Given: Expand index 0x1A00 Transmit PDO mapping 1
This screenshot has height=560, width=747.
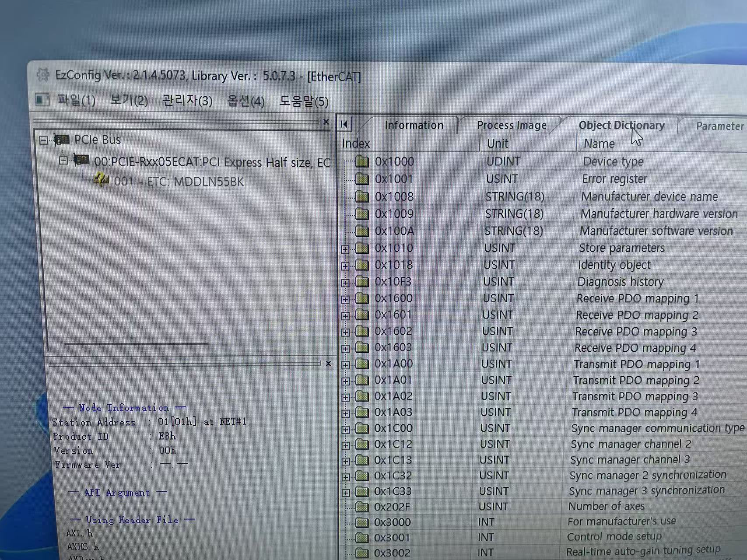Looking at the screenshot, I should (345, 365).
